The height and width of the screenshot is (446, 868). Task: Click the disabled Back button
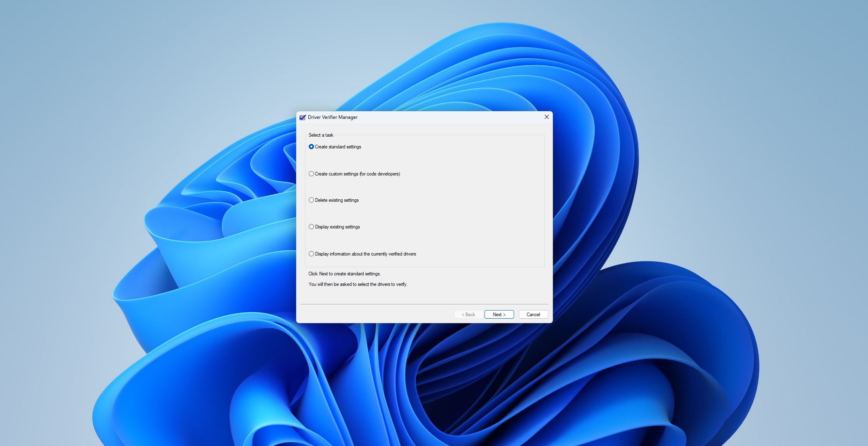click(468, 314)
